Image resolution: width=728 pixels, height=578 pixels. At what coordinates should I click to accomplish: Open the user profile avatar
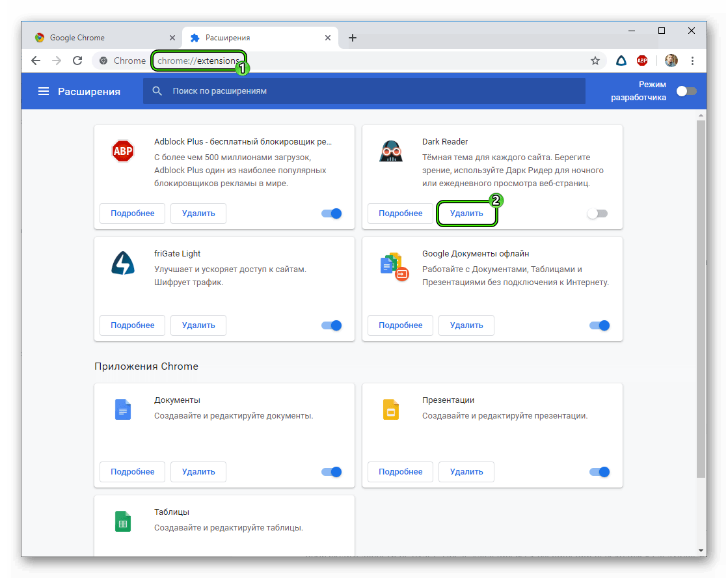point(671,61)
